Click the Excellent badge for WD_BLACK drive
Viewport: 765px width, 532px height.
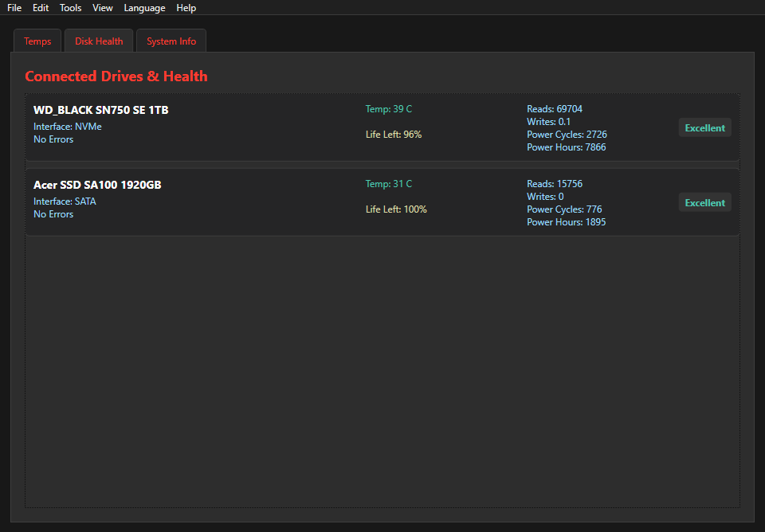(705, 127)
